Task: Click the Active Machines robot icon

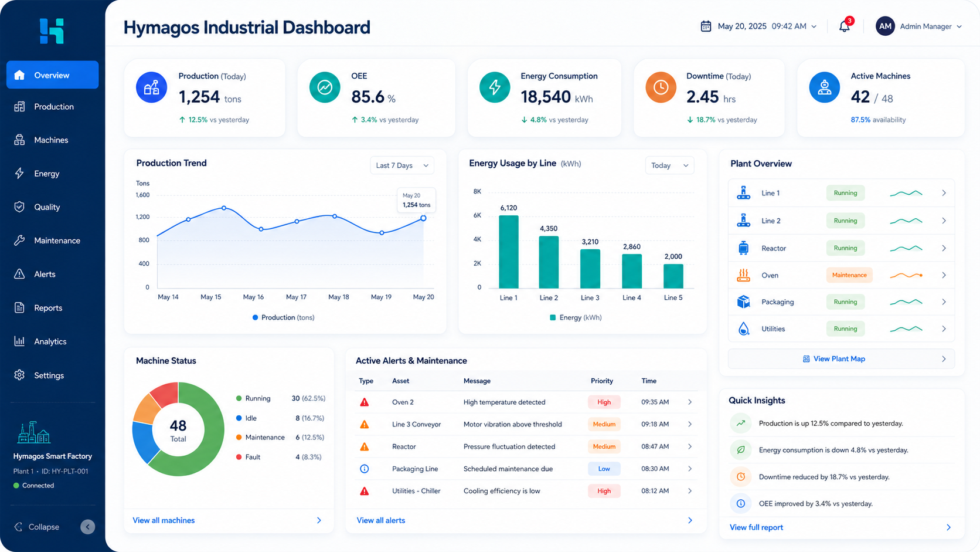Action: 825,87
